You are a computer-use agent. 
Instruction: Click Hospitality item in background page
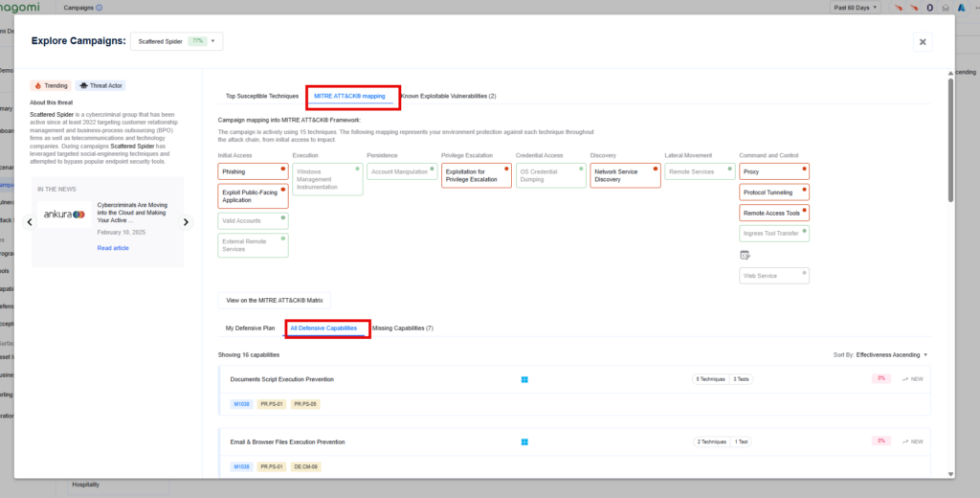coord(85,485)
